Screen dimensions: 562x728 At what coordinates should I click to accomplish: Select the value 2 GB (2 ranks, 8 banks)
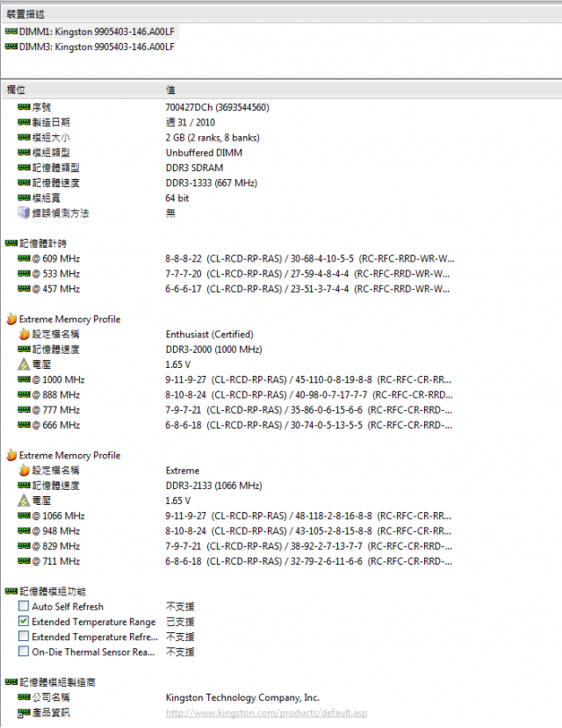(213, 137)
